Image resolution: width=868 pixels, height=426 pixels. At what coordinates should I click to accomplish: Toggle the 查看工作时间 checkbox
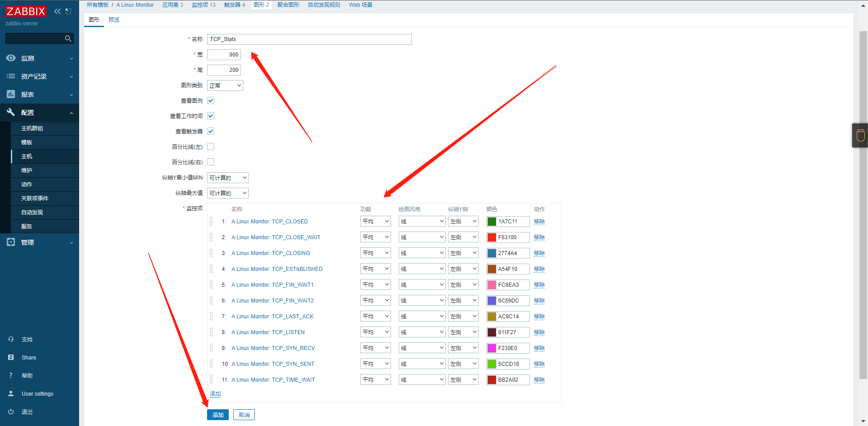coord(211,116)
